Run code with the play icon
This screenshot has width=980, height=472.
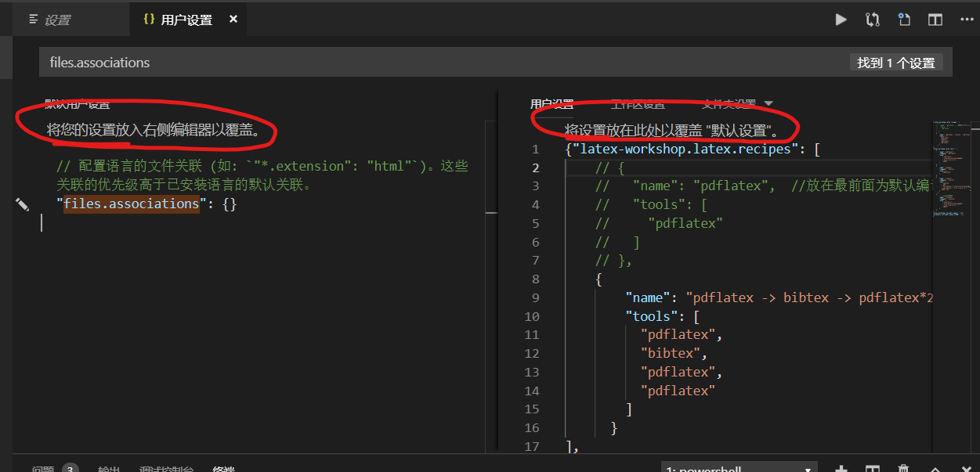[x=841, y=20]
